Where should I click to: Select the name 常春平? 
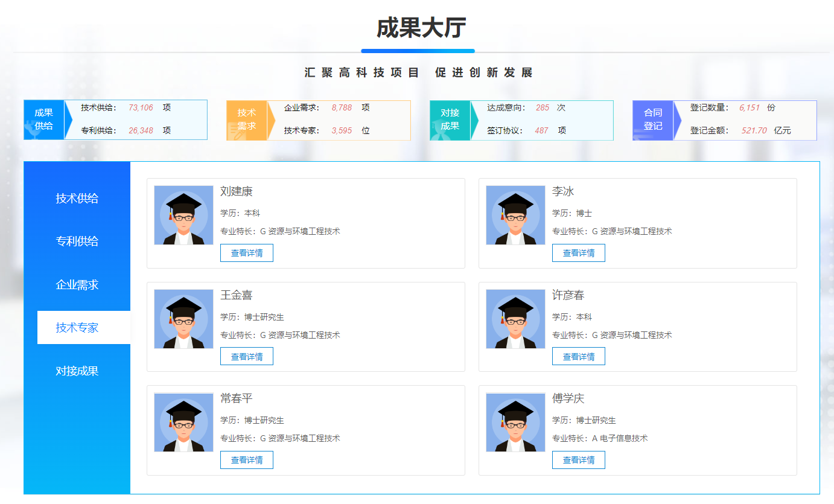[237, 398]
